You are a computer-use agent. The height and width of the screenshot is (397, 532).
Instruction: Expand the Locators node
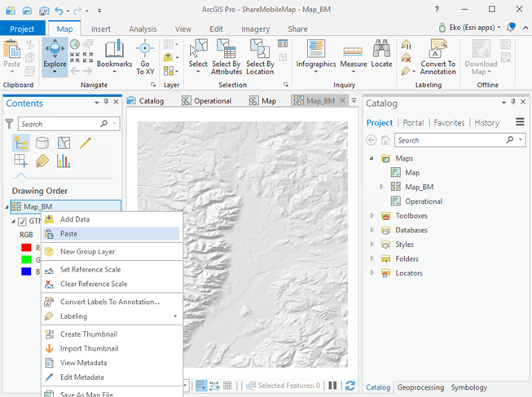coord(372,273)
